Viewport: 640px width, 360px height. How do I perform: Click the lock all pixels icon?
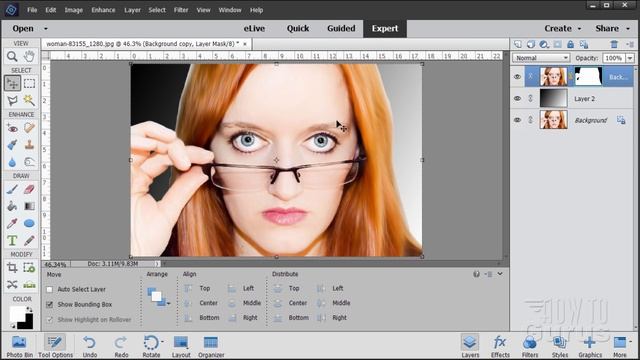[x=571, y=44]
